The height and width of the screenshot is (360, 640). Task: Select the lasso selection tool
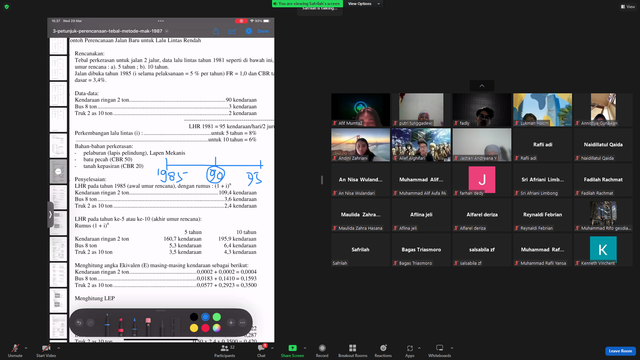tap(162, 327)
